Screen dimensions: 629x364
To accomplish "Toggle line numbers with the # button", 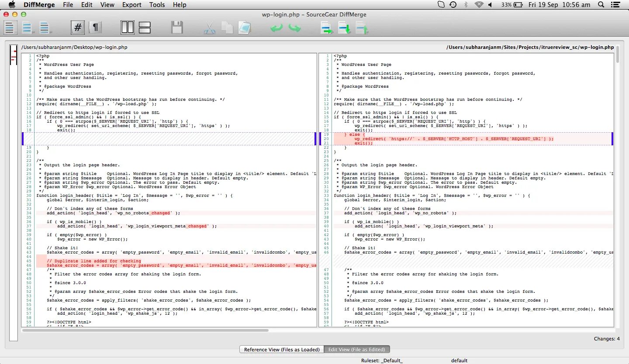I will (x=78, y=27).
